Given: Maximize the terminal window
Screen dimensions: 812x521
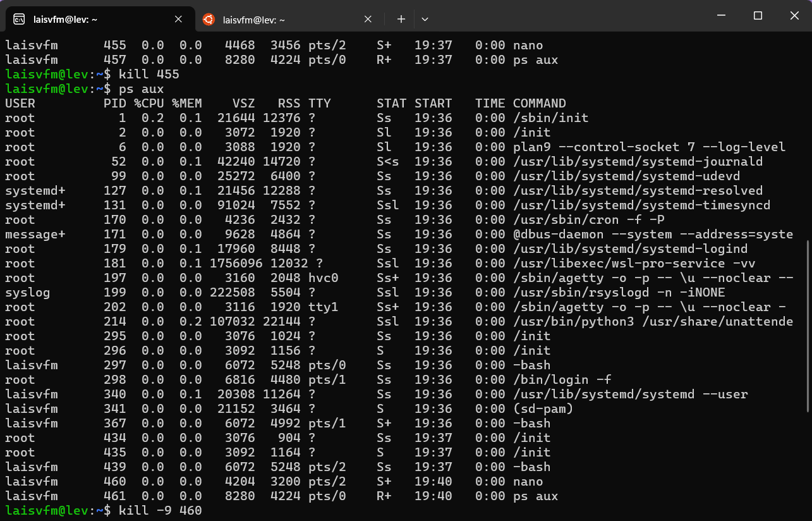Looking at the screenshot, I should click(x=758, y=16).
